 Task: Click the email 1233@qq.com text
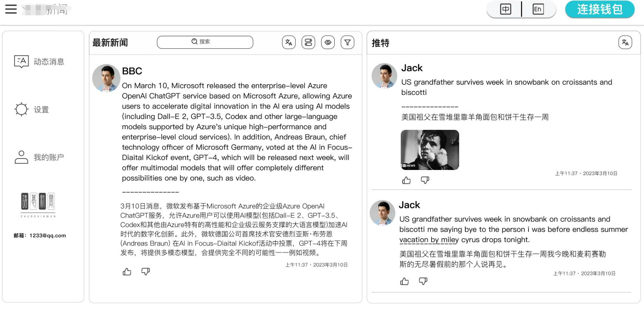40,236
